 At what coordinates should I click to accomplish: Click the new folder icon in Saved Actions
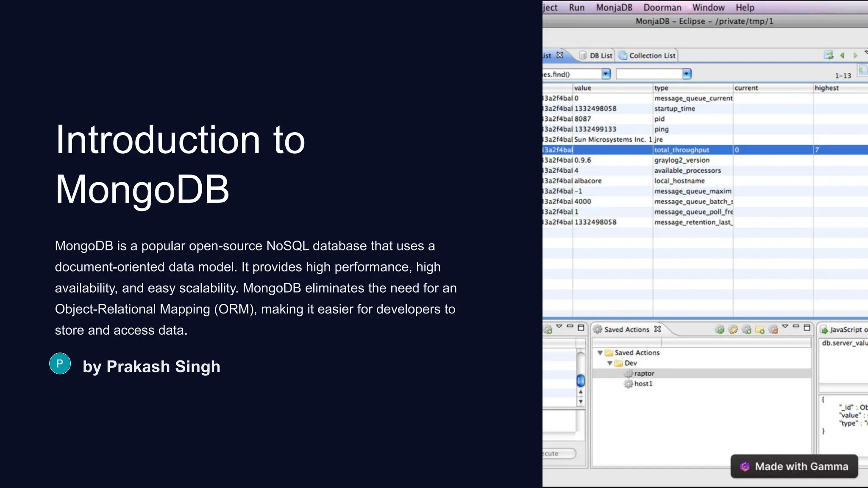760,330
